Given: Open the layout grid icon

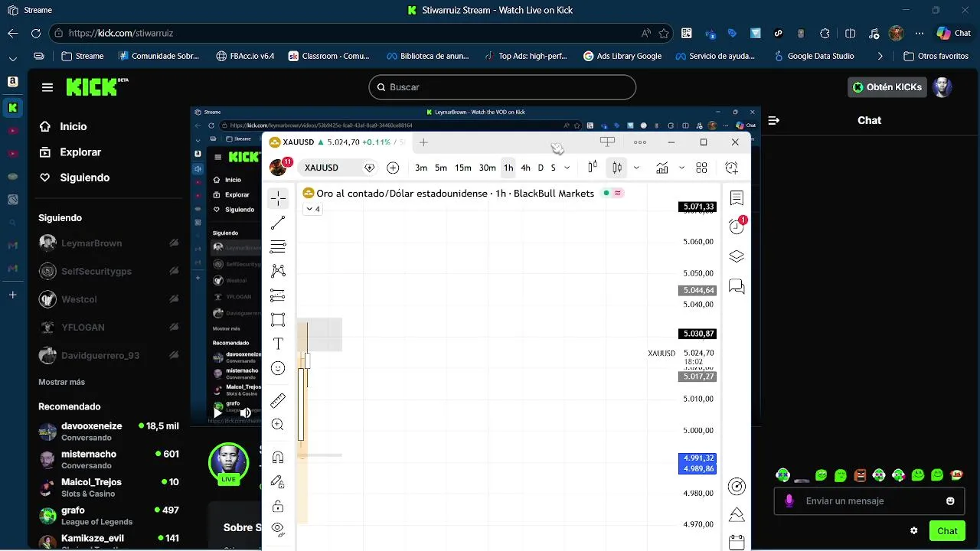Looking at the screenshot, I should [701, 168].
